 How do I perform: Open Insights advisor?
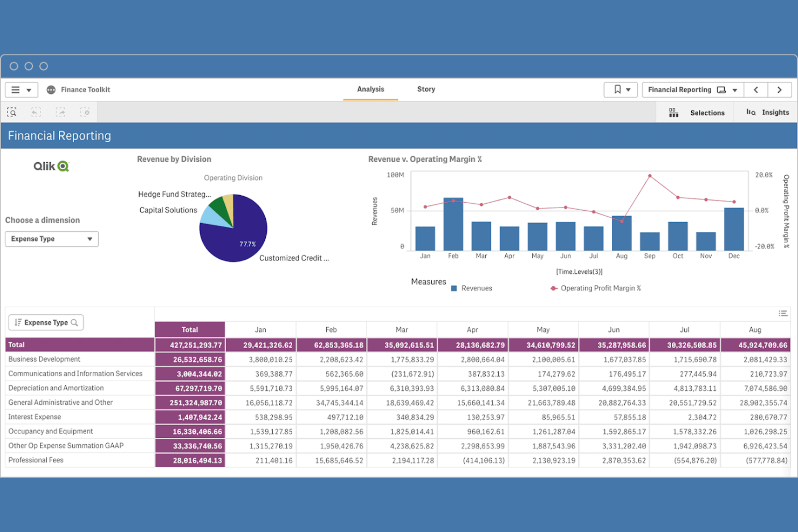pyautogui.click(x=767, y=112)
